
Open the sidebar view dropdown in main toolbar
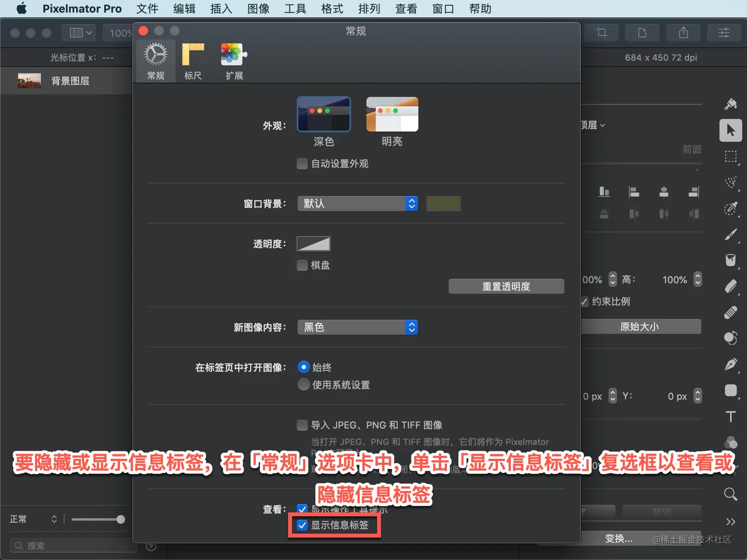(79, 33)
